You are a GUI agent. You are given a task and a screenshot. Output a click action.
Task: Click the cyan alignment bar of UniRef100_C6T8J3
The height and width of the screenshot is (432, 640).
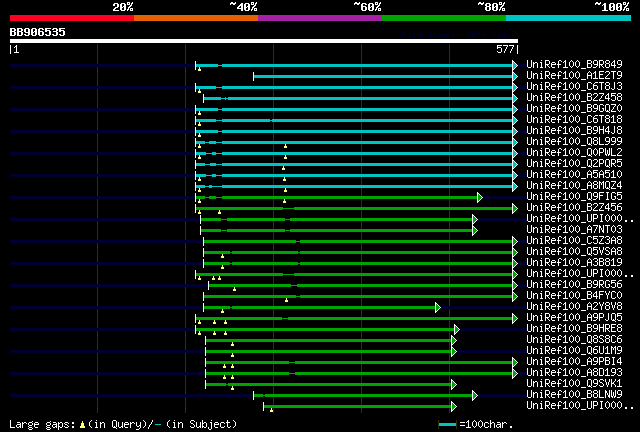(x=354, y=87)
